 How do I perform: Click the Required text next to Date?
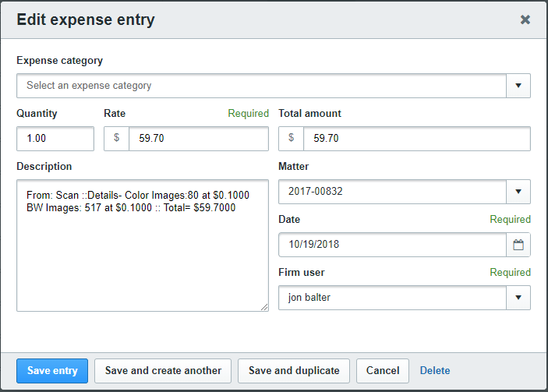(511, 220)
